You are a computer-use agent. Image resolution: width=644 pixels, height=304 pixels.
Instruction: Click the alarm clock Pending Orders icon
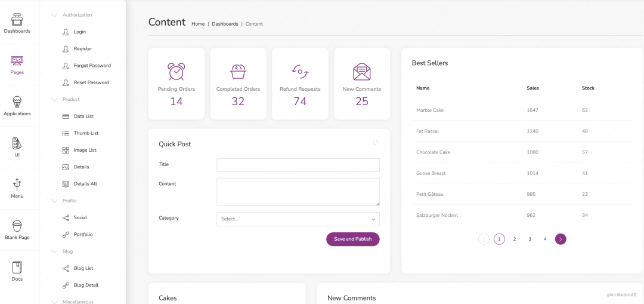176,72
